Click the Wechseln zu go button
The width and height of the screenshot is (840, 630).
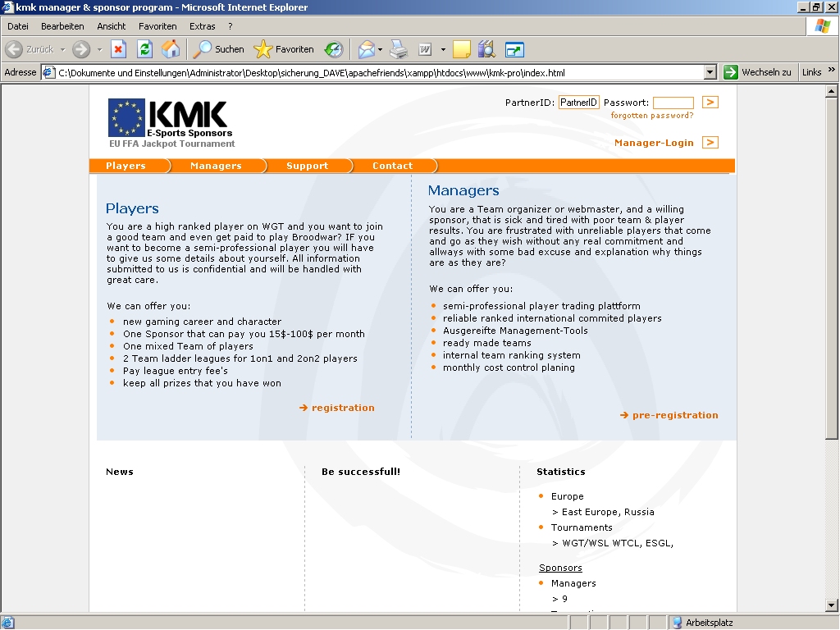[757, 72]
